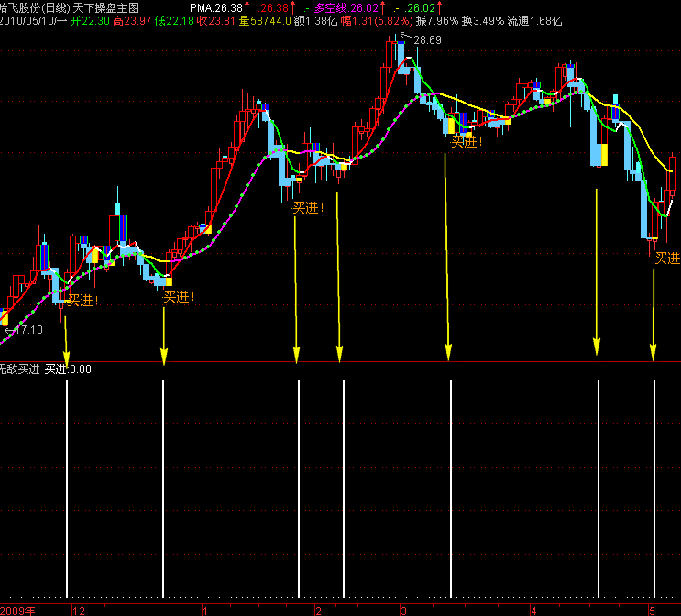Click the month 4 marker on time axis

pyautogui.click(x=533, y=610)
